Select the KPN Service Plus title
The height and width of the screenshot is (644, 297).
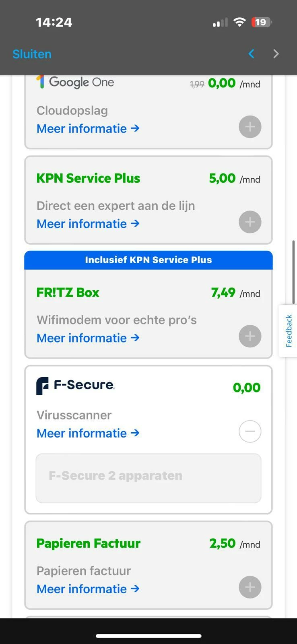[88, 178]
